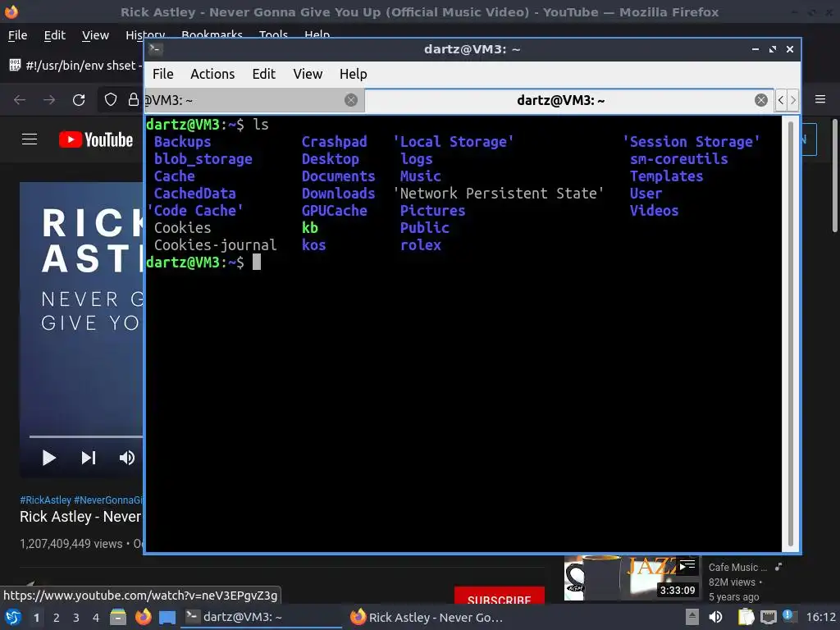Open the terminal Edit menu
Viewport: 840px width, 630px height.
click(x=263, y=74)
